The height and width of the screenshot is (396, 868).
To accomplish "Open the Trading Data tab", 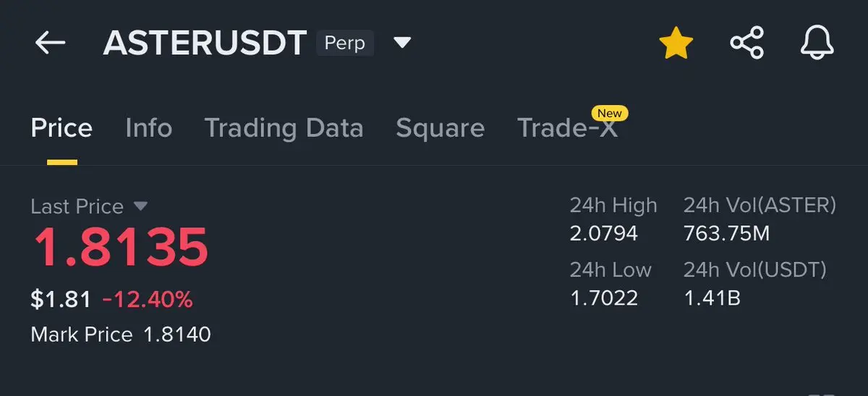I will [x=284, y=128].
